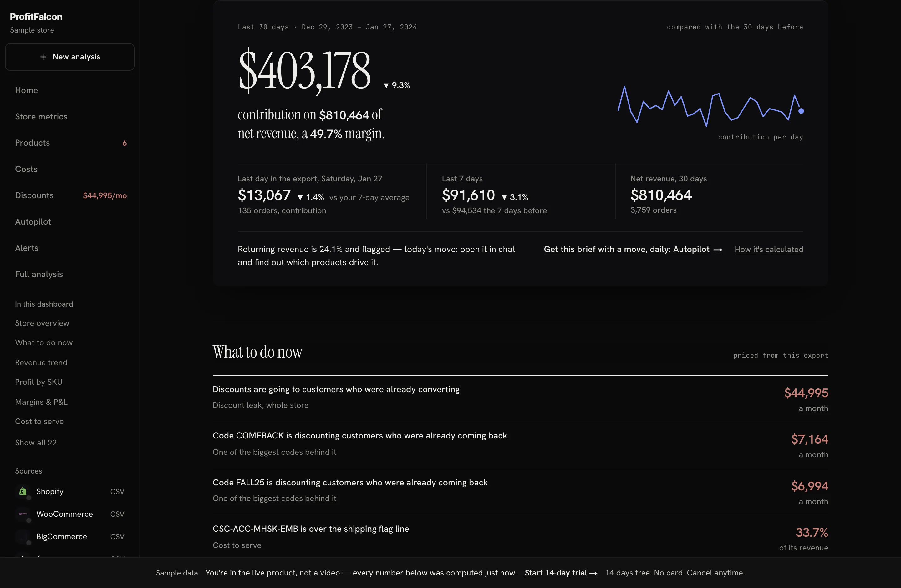Click the $403,178 contribution figure
901x588 pixels.
point(305,70)
